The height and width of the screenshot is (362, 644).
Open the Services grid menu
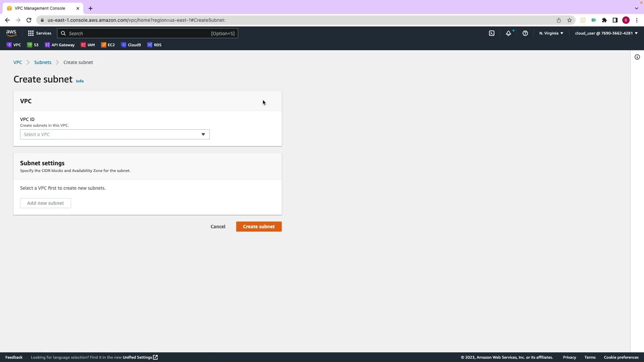pyautogui.click(x=39, y=33)
